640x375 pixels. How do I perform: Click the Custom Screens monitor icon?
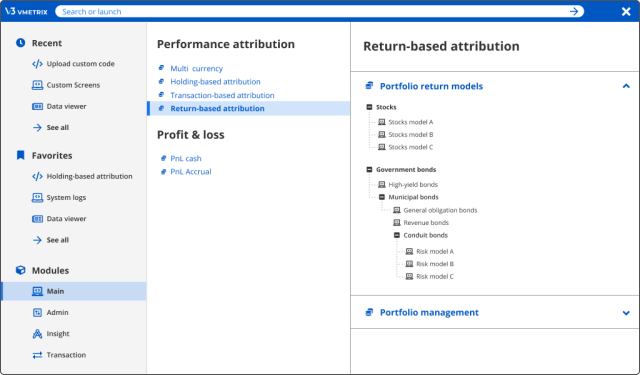(x=37, y=85)
